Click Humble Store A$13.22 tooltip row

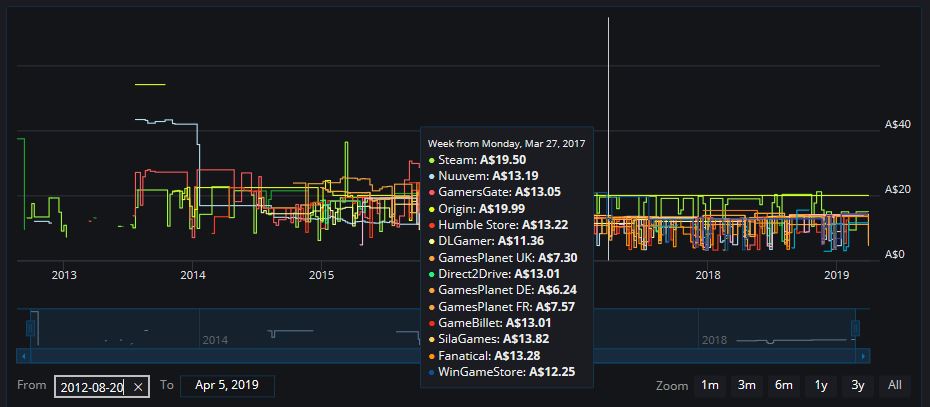tap(498, 225)
